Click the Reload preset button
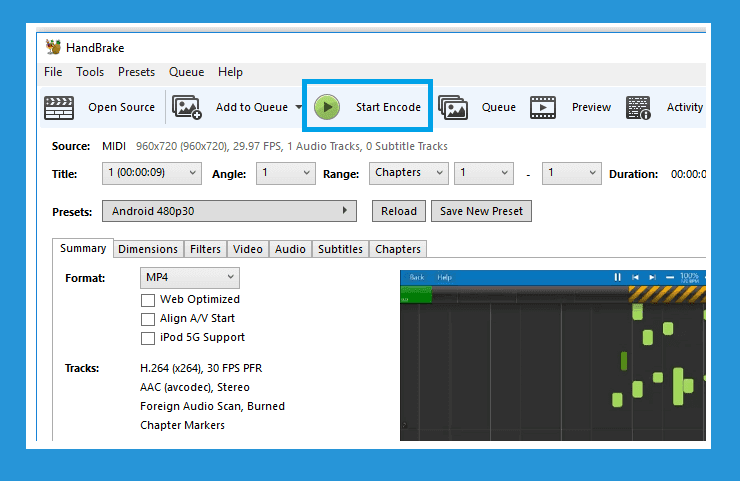 (x=399, y=211)
